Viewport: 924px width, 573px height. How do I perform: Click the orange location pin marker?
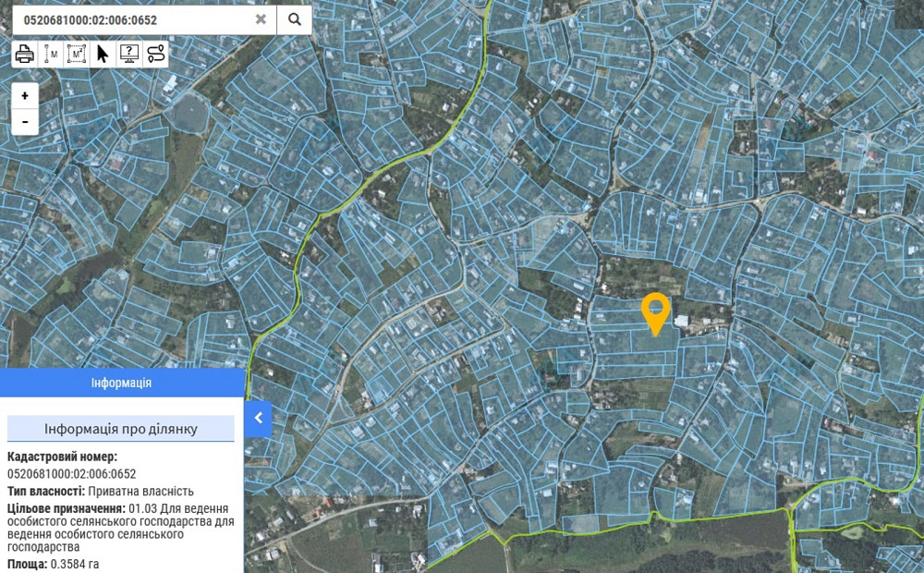[655, 311]
